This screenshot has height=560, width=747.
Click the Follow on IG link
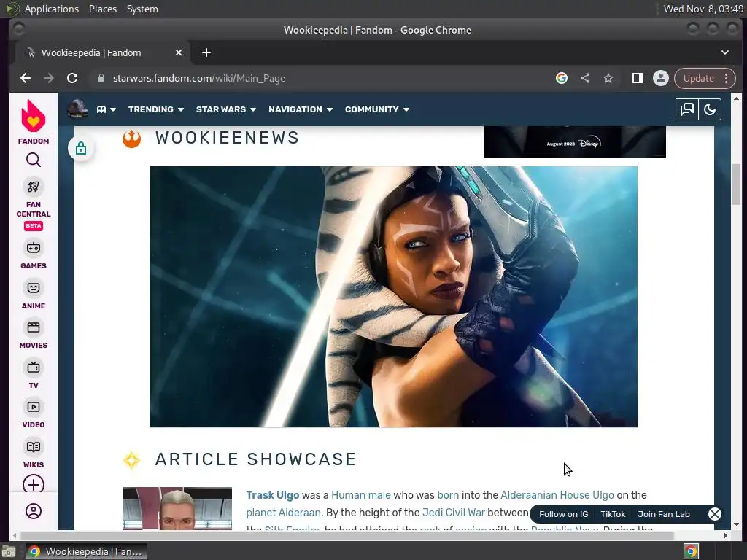pyautogui.click(x=564, y=514)
